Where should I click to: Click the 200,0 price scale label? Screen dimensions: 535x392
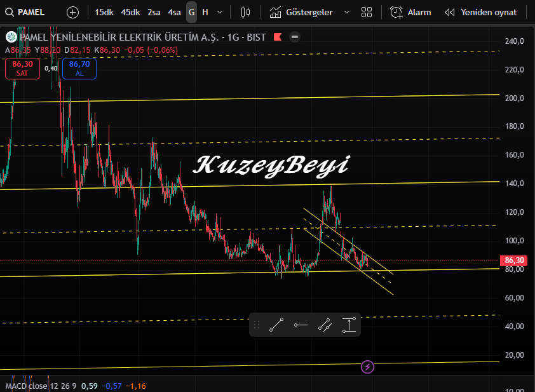514,98
